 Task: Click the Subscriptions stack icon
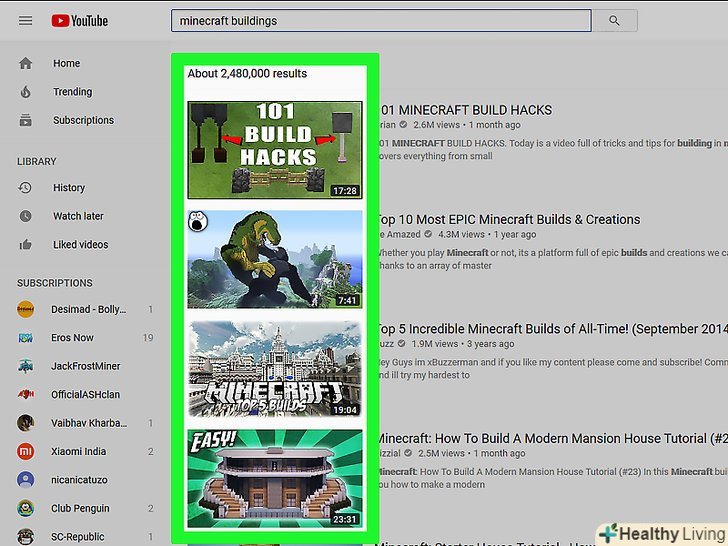coord(26,120)
